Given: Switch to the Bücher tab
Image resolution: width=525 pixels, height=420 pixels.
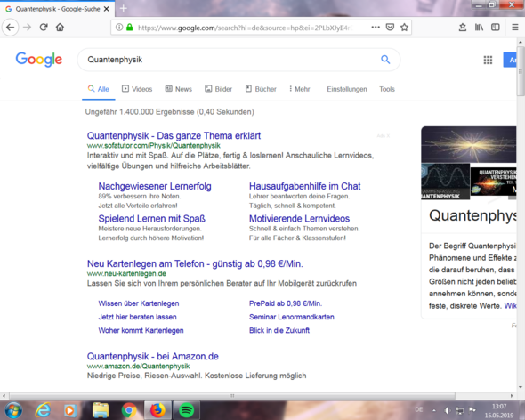Looking at the screenshot, I should 261,89.
